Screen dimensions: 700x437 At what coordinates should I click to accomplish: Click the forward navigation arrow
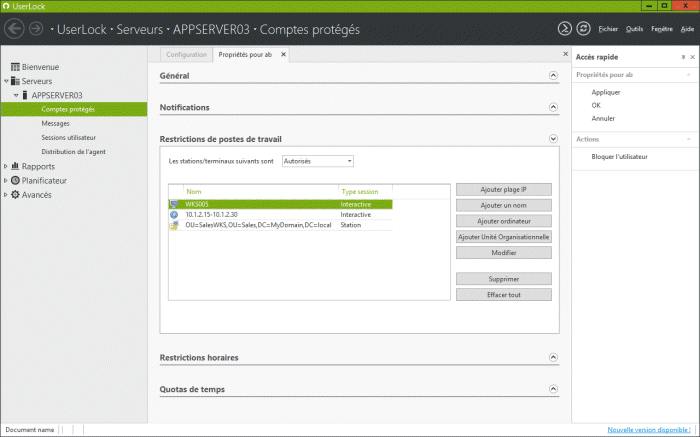36,29
